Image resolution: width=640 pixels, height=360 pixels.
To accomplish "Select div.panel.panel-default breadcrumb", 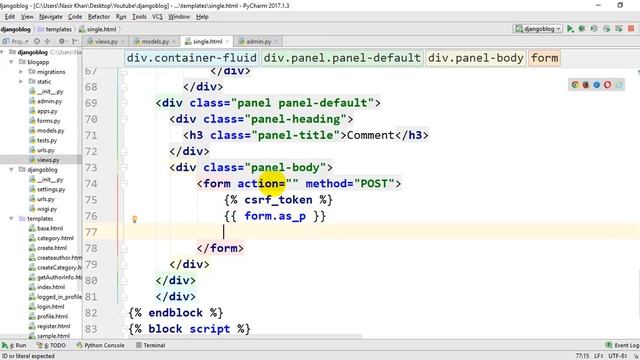I will 342,58.
